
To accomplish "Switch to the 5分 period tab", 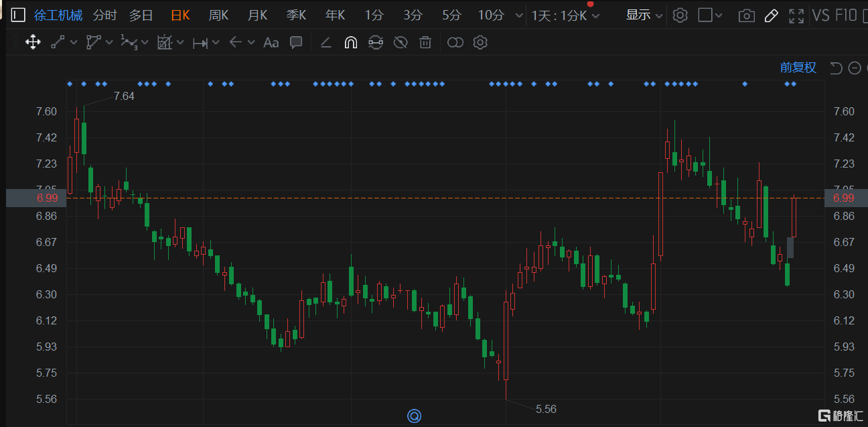I will [452, 15].
